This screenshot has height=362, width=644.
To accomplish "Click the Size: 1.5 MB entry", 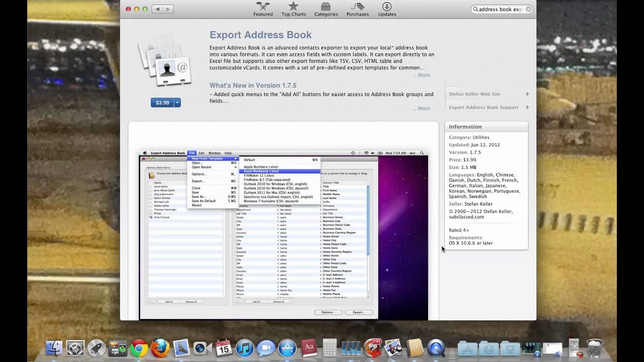I will [462, 167].
